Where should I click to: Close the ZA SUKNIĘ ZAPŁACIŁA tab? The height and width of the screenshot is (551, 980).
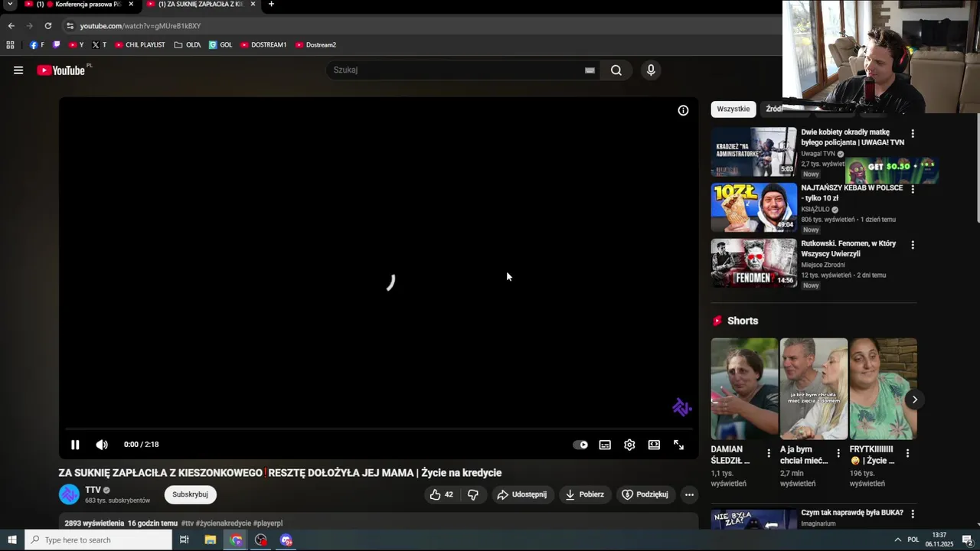coord(253,5)
